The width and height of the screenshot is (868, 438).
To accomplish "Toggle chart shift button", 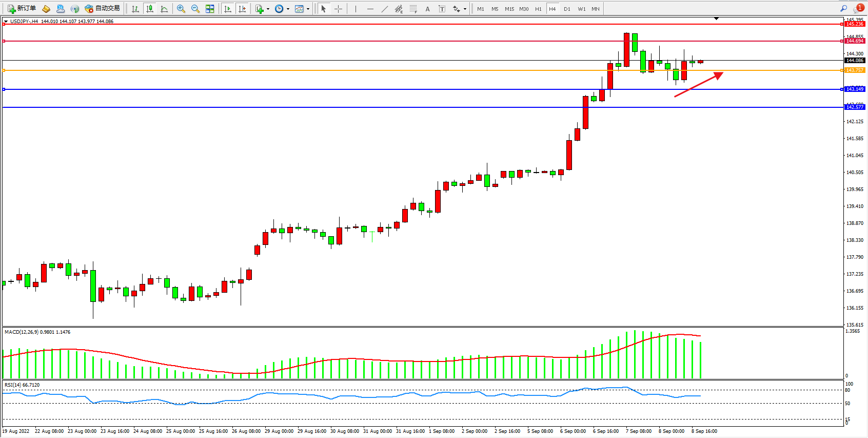I will (242, 9).
